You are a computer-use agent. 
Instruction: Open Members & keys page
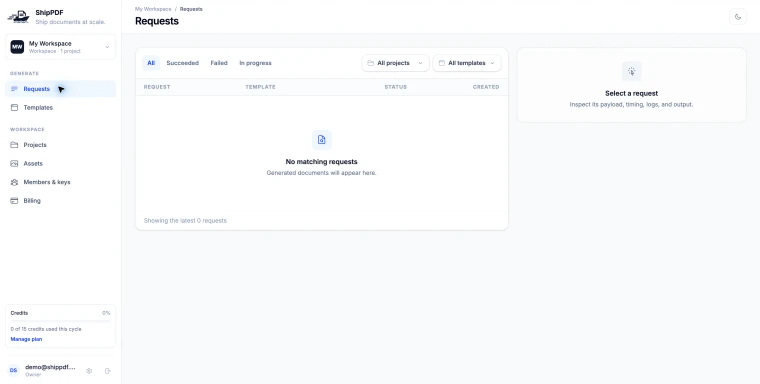click(x=61, y=182)
